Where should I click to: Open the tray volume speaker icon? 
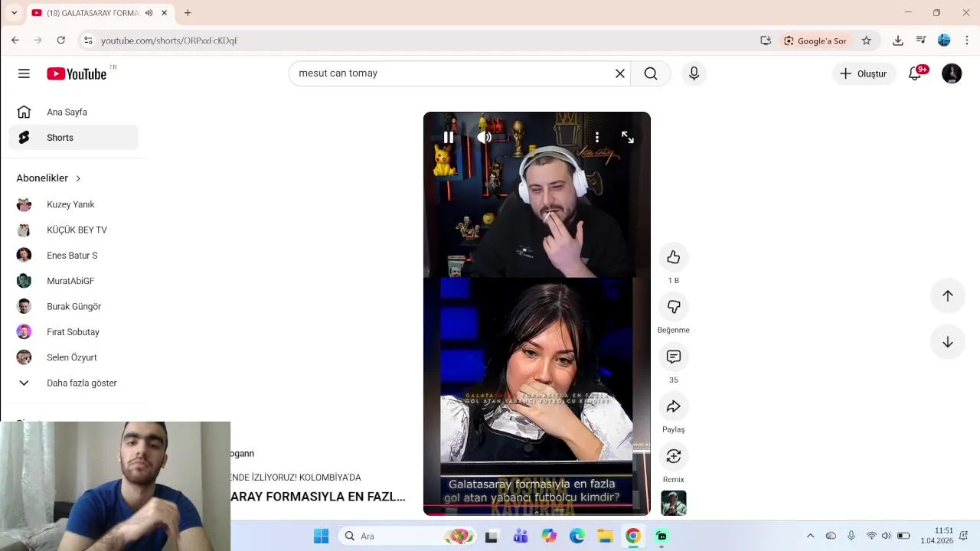(x=886, y=536)
